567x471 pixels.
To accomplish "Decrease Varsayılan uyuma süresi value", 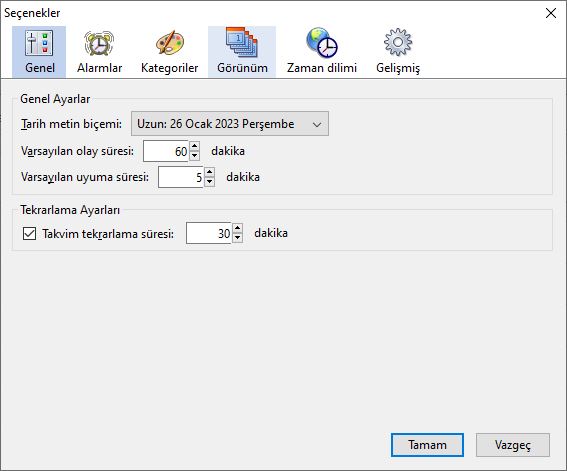I will pyautogui.click(x=209, y=182).
